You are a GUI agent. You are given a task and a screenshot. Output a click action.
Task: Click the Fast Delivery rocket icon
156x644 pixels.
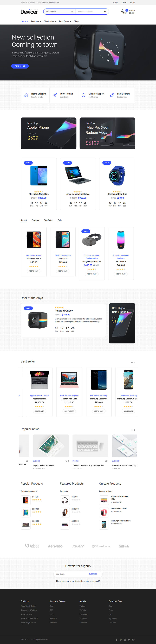pos(112,95)
